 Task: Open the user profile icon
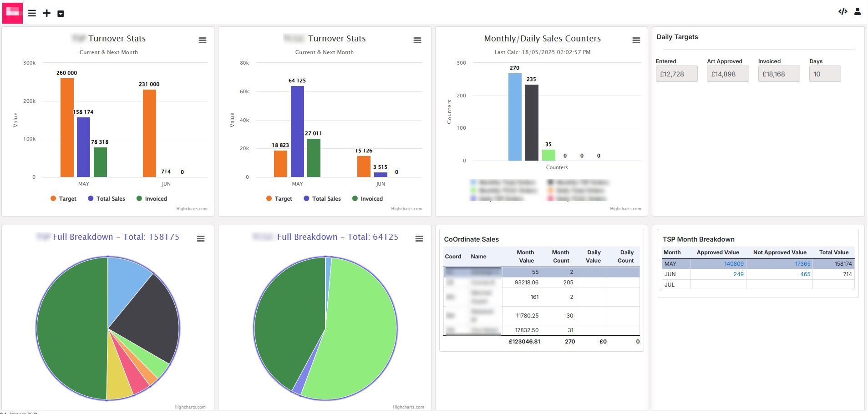(857, 12)
